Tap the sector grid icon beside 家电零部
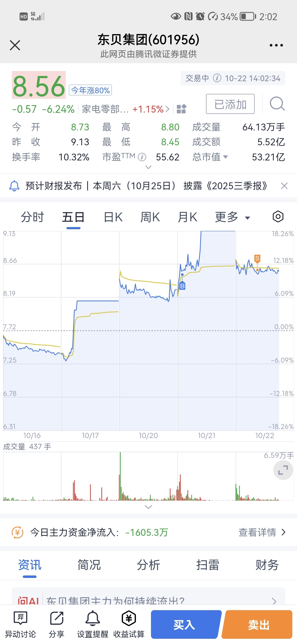The image size is (297, 644). 182,109
